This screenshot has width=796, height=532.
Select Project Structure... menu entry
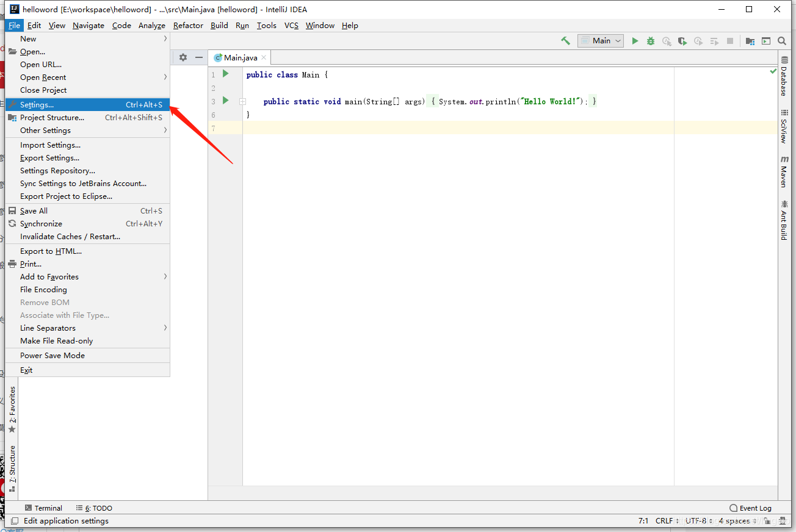coord(87,117)
